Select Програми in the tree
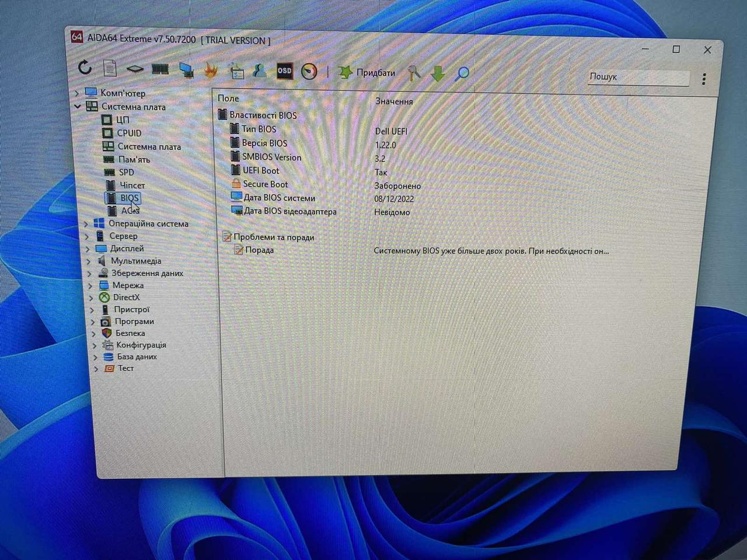The image size is (747, 560). point(134,321)
